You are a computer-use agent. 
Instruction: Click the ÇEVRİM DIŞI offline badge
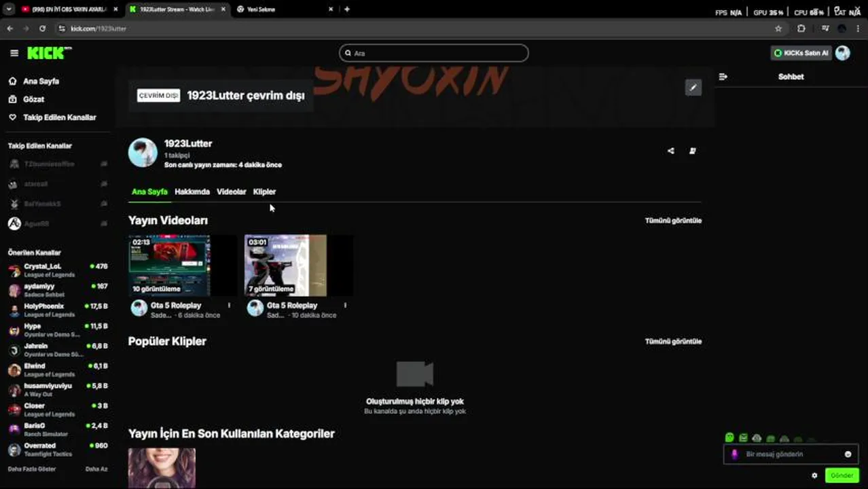click(x=158, y=96)
